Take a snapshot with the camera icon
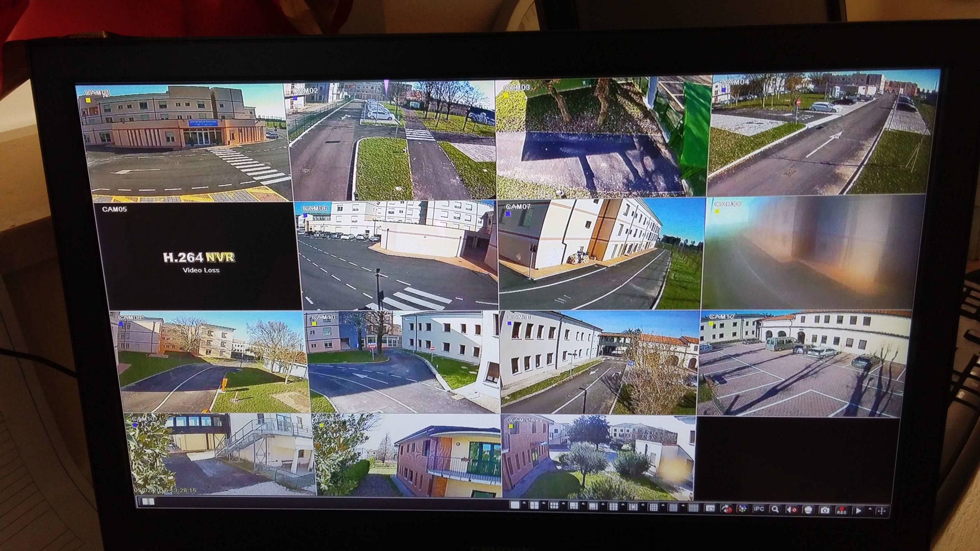Viewport: 980px width, 551px height. (825, 510)
